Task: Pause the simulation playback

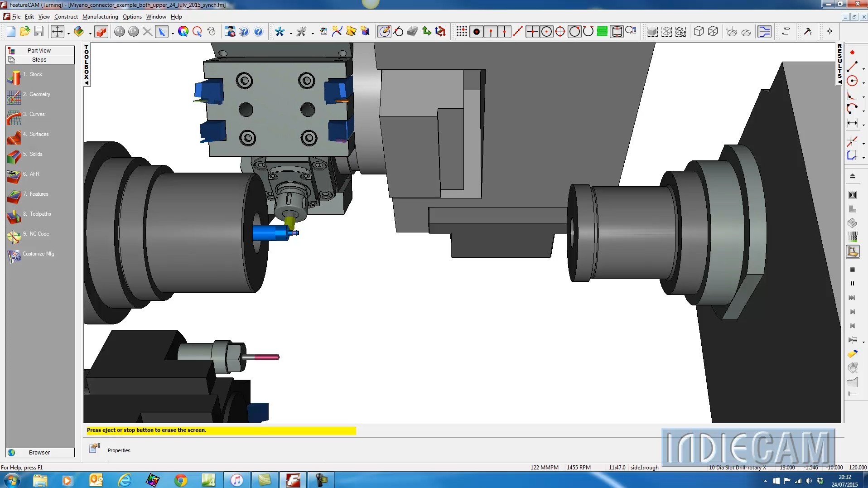Action: (x=852, y=284)
